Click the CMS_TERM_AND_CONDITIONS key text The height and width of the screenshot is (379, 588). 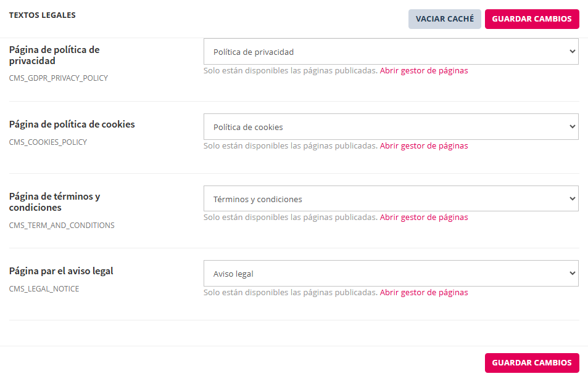[62, 226]
